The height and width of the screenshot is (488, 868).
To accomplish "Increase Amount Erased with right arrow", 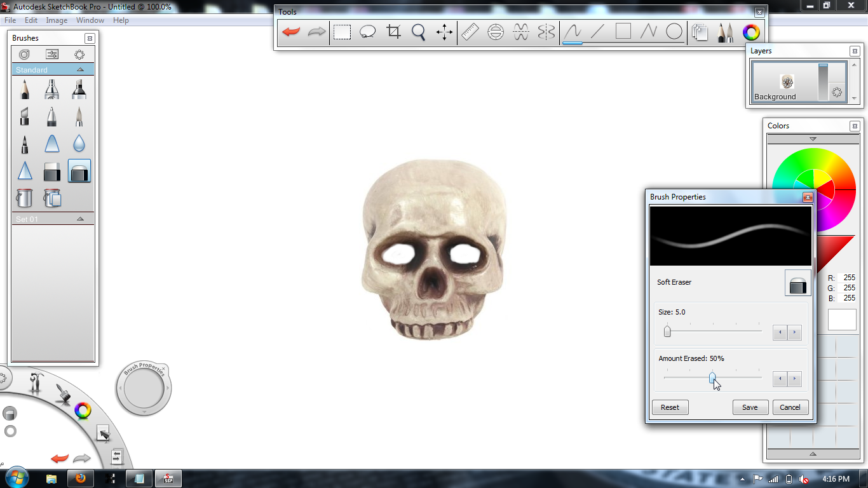I will tap(794, 379).
